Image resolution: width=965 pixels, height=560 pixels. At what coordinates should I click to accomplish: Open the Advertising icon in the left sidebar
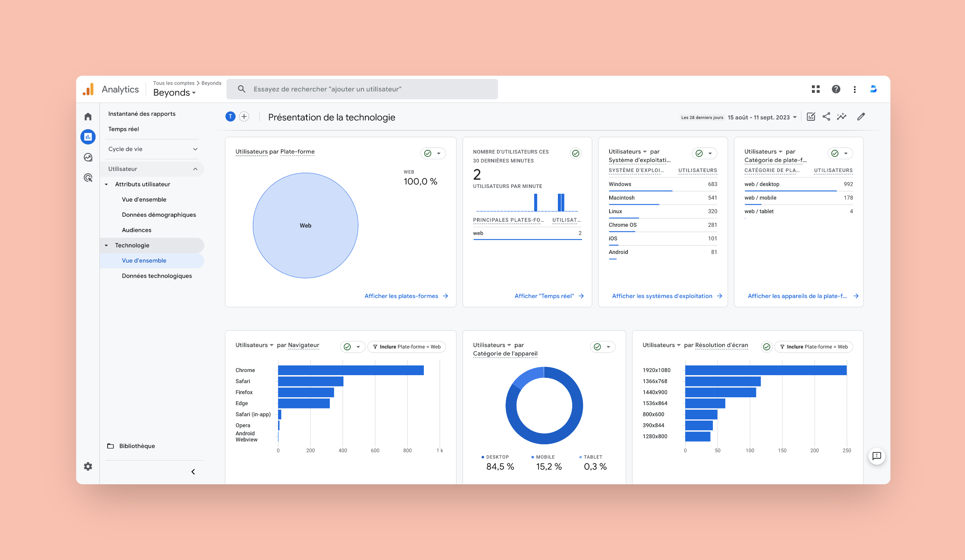88,178
